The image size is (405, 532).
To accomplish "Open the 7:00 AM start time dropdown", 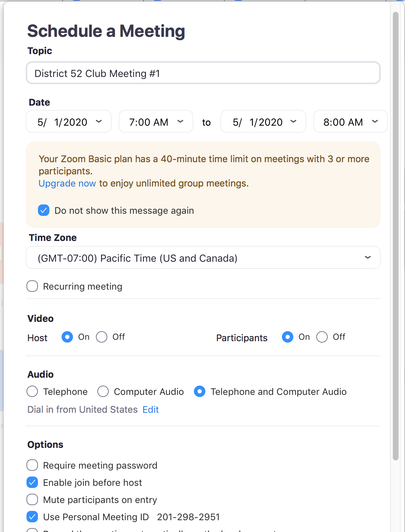I will coord(156,122).
